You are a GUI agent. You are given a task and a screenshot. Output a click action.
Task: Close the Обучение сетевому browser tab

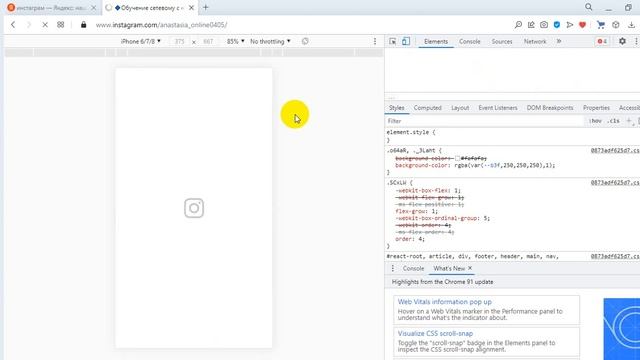pyautogui.click(x=191, y=8)
